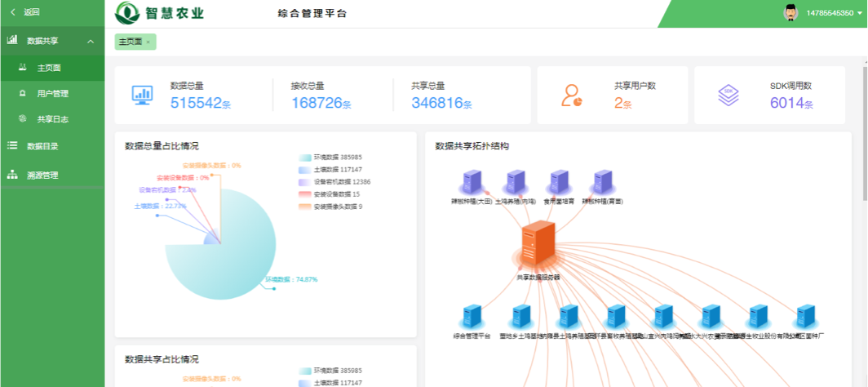Click the 共享用户数 orange user icon
Screen dimensions: 868x387
click(x=571, y=96)
